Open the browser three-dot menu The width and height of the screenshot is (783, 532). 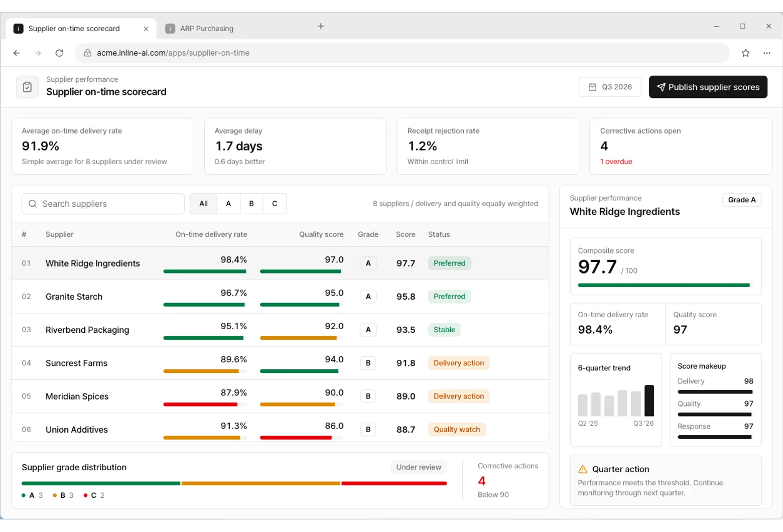(x=766, y=53)
